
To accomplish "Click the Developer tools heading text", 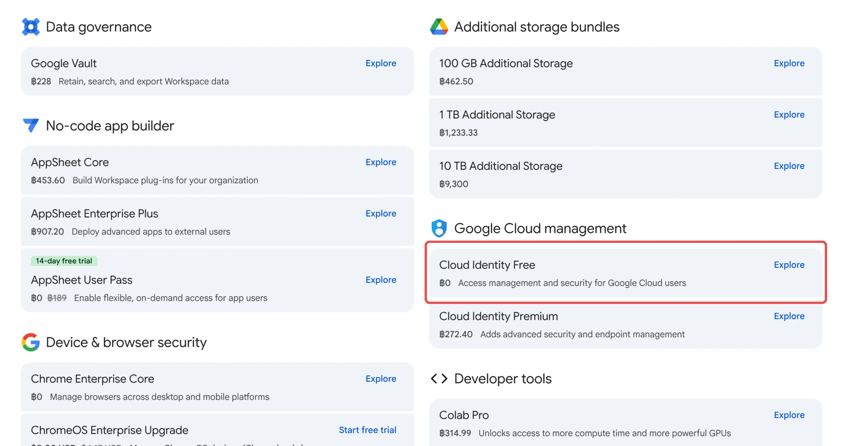I will pos(503,379).
